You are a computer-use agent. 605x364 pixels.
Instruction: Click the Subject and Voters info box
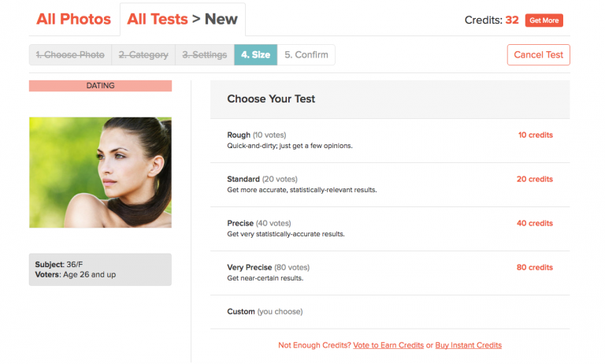click(x=100, y=269)
